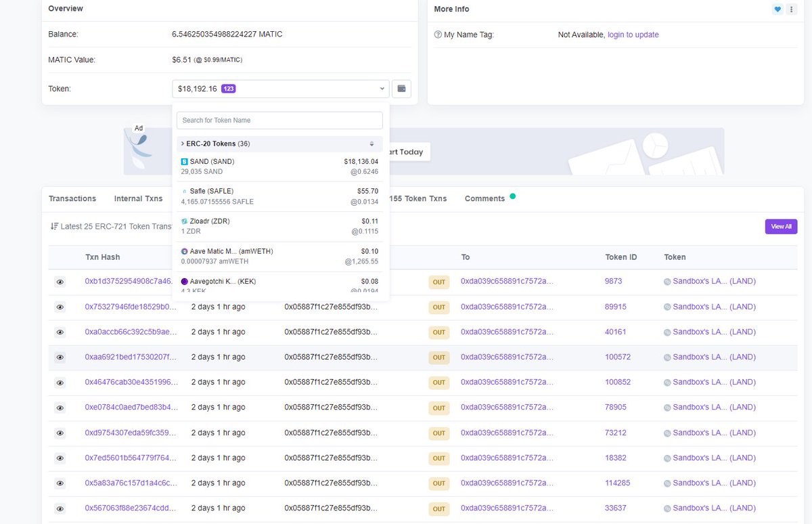
Task: Open the Comments tab
Action: 484,198
